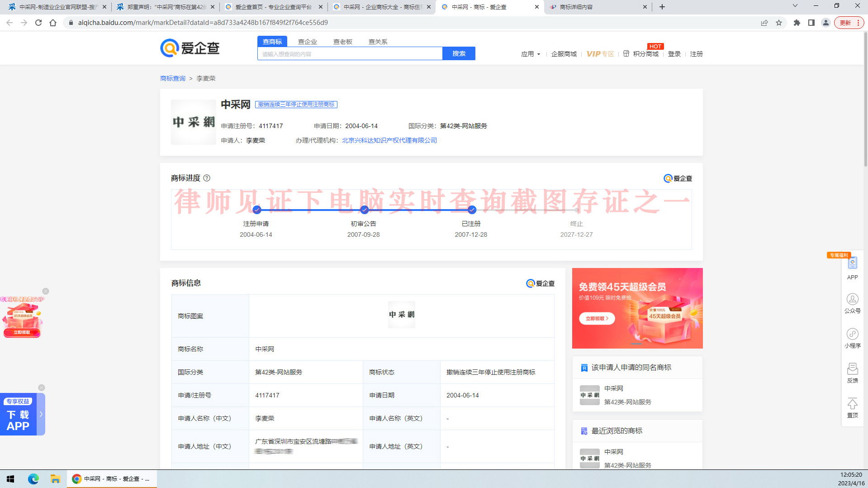Switch to 查老板 search tab
The width and height of the screenshot is (868, 488).
click(342, 42)
